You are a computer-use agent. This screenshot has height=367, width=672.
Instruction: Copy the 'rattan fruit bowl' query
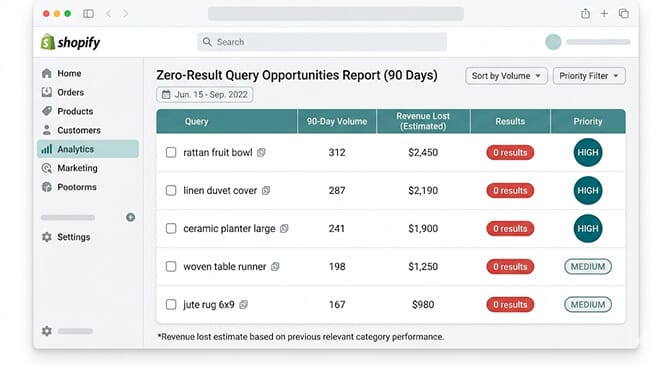261,152
